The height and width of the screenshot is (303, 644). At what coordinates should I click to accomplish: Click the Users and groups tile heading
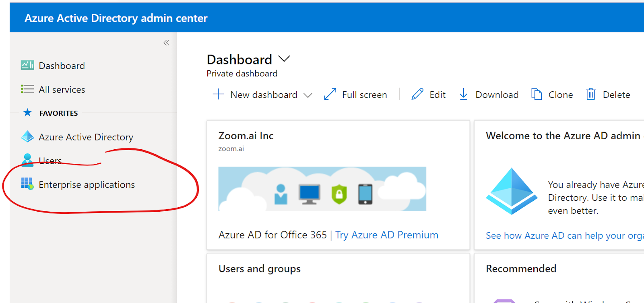(x=260, y=268)
